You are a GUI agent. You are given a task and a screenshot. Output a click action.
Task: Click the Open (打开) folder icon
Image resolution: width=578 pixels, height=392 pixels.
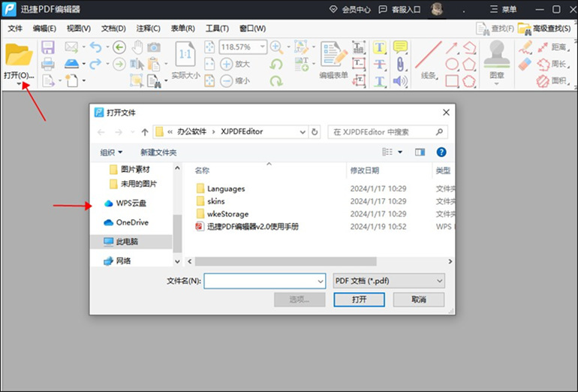click(20, 55)
